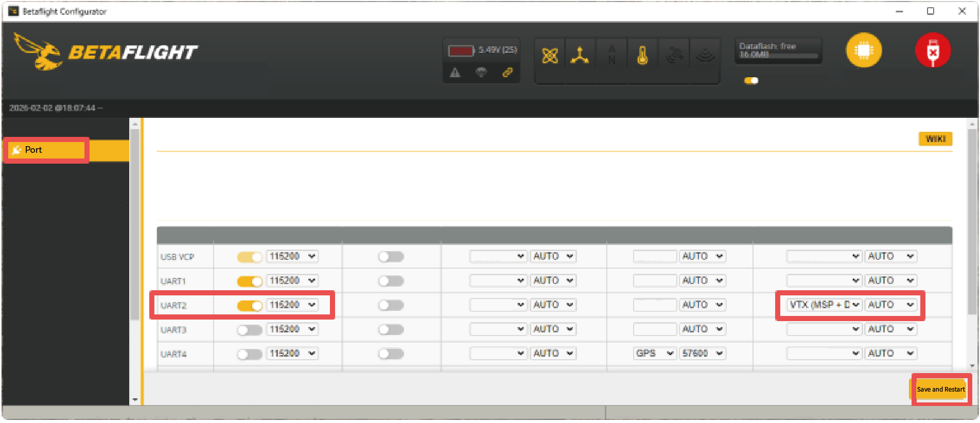Image resolution: width=980 pixels, height=423 pixels.
Task: Toggle the small switch below Dataflash indicator
Action: point(751,80)
